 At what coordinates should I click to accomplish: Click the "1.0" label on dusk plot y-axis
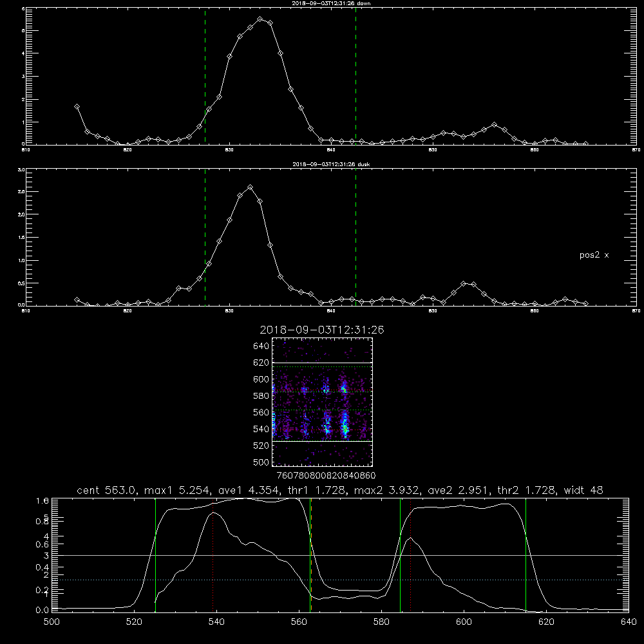(x=22, y=260)
